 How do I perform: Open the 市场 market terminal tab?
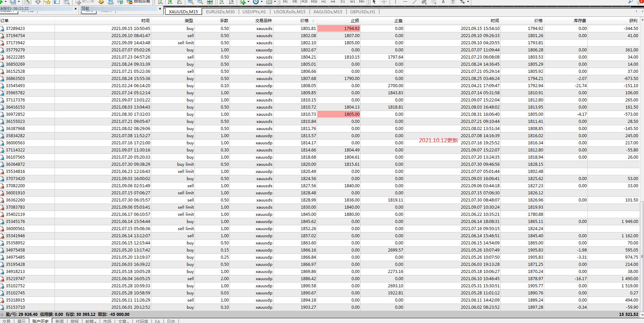(x=107, y=321)
